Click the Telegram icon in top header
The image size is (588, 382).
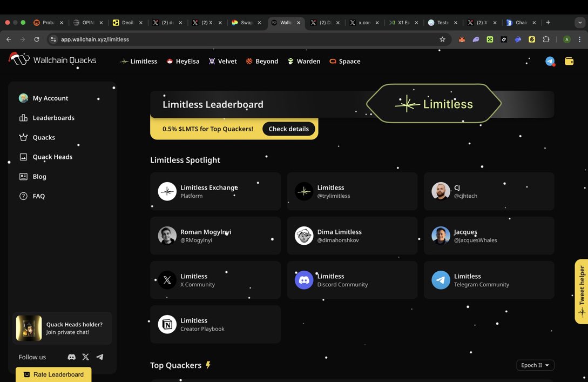[550, 61]
